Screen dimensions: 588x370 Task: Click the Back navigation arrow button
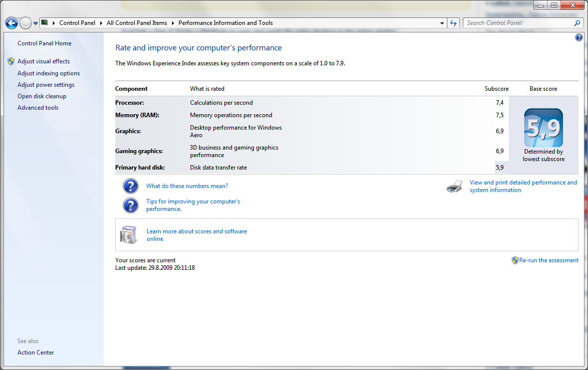11,23
